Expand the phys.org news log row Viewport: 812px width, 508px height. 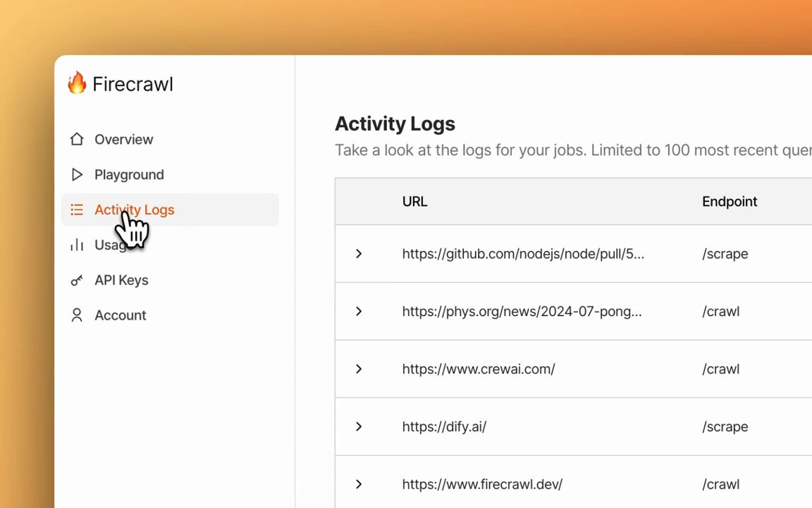(359, 311)
